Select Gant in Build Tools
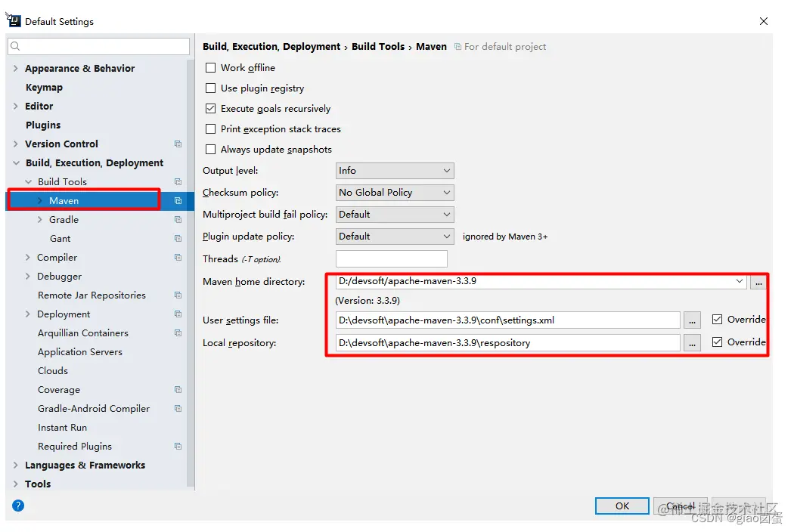794x532 pixels. pyautogui.click(x=60, y=238)
